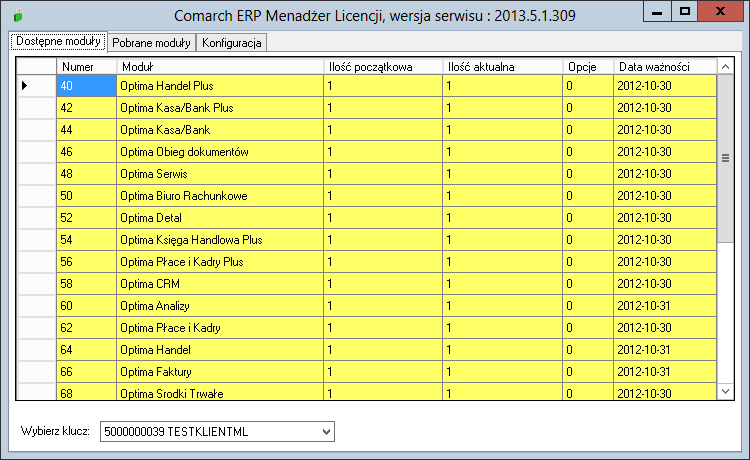The width and height of the screenshot is (750, 460).
Task: Click the vertical scrollbar thumb
Action: coord(725,158)
